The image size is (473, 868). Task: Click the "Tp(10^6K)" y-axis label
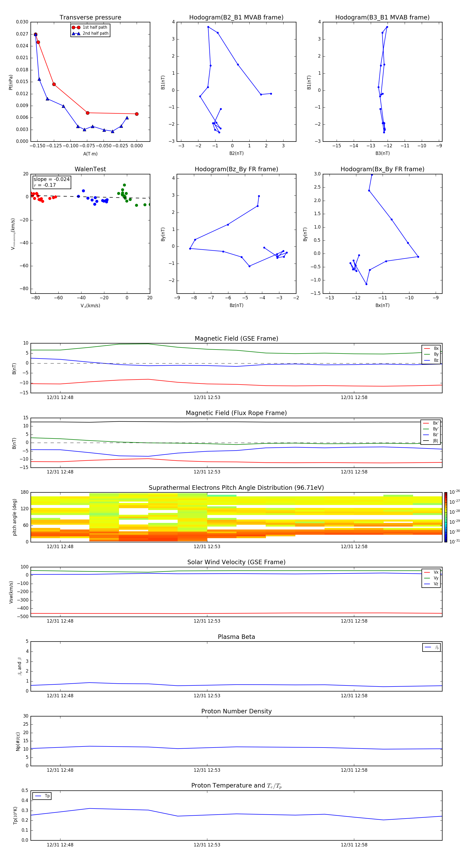(x=15, y=815)
